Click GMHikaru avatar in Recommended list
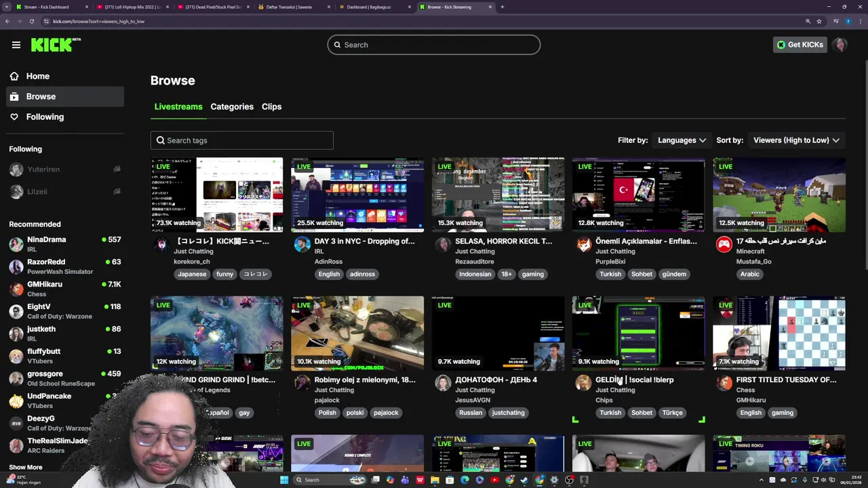Image resolution: width=868 pixels, height=488 pixels. pyautogui.click(x=16, y=289)
